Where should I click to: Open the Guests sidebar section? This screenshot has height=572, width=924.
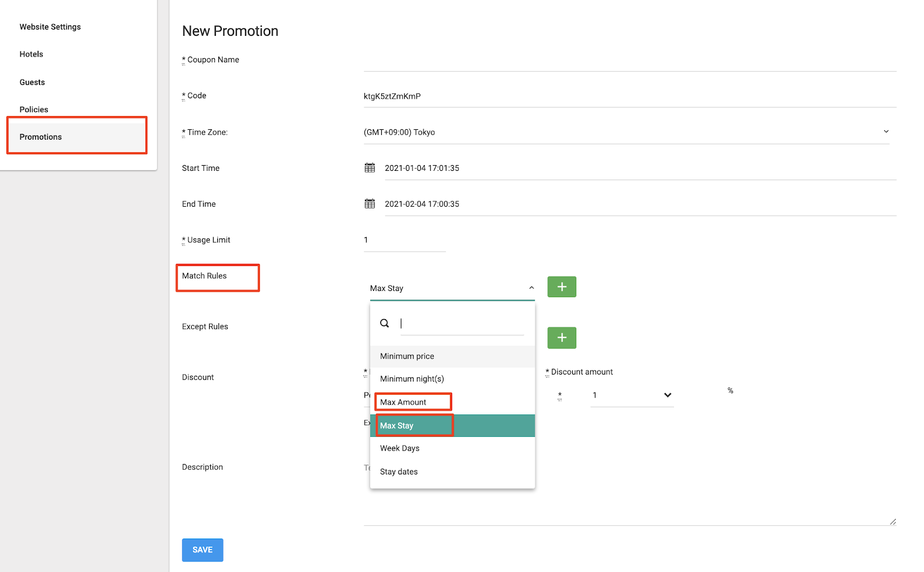point(32,83)
